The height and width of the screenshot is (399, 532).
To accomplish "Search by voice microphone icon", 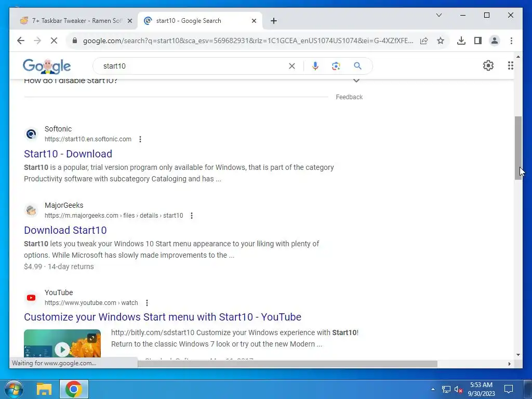I will (315, 66).
